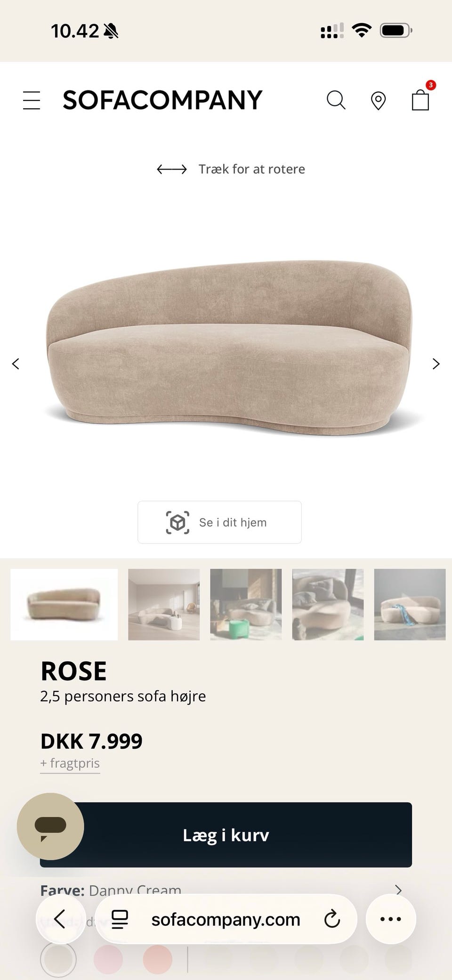The height and width of the screenshot is (980, 452).
Task: Open the store locator pin icon
Action: click(378, 101)
